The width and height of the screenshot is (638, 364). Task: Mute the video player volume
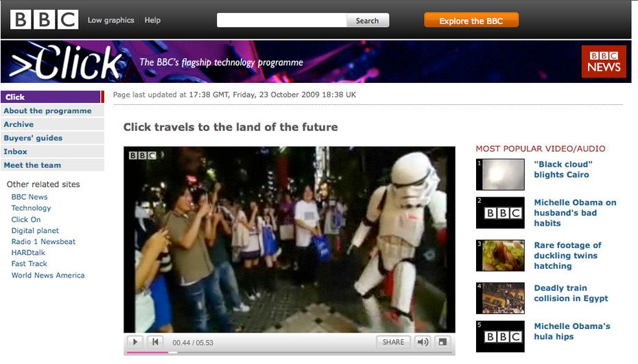(x=423, y=341)
